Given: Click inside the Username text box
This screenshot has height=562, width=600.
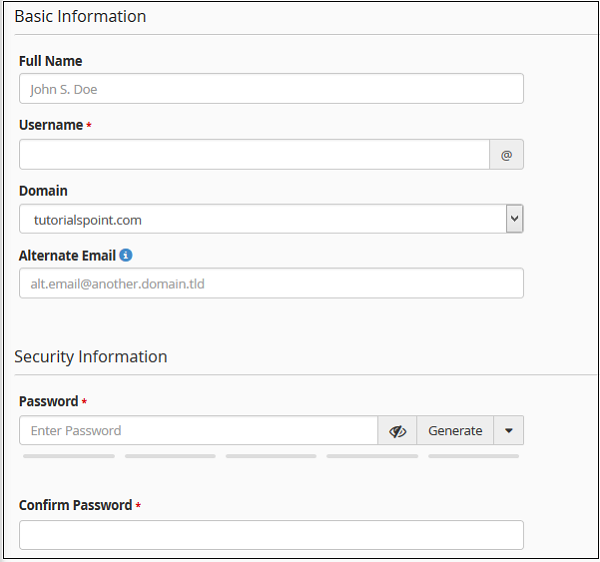Looking at the screenshot, I should pyautogui.click(x=253, y=155).
